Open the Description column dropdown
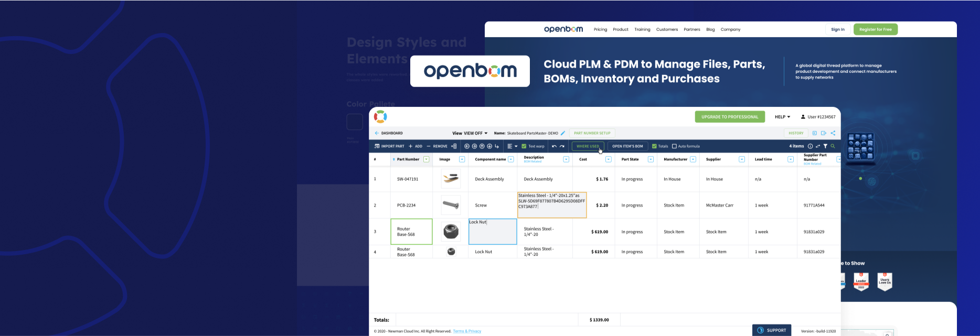980x336 pixels. tap(566, 159)
